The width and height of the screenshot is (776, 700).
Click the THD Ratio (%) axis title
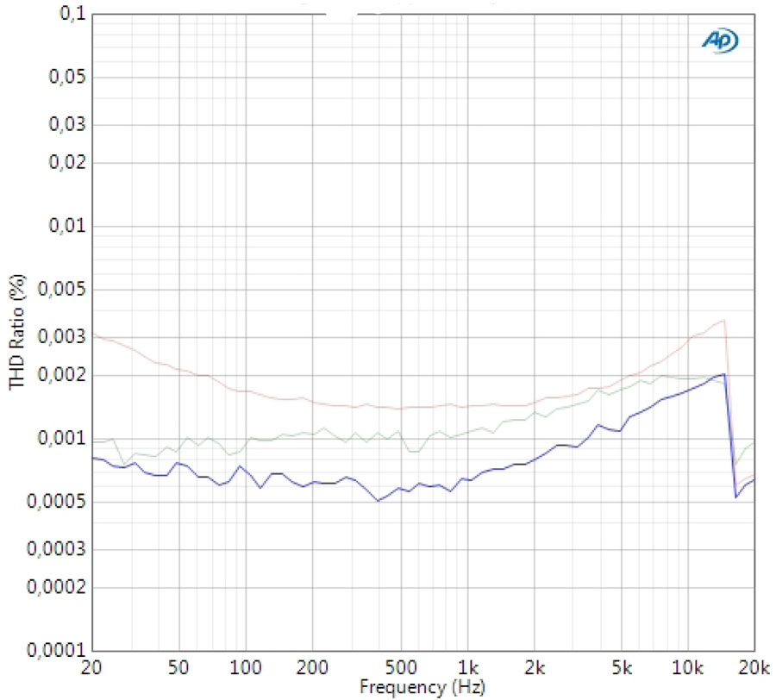pyautogui.click(x=17, y=332)
